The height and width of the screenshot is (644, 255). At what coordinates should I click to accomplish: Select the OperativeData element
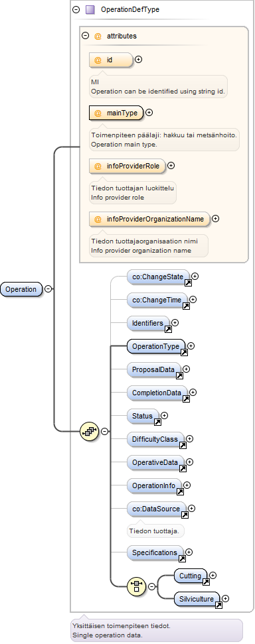point(155,462)
